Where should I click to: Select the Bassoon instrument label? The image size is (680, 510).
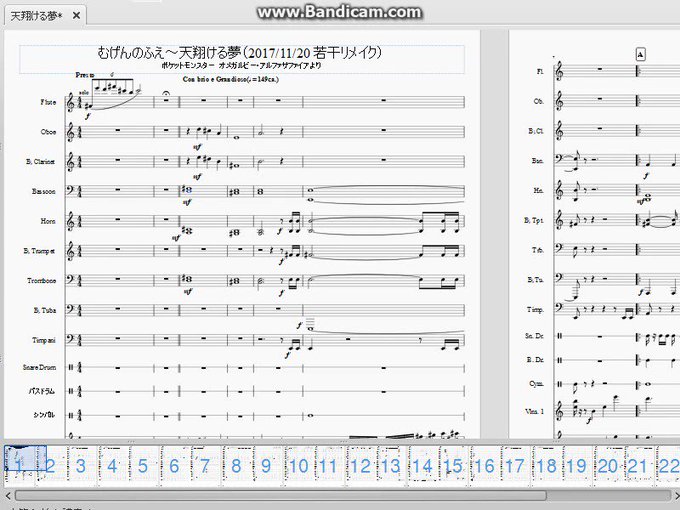(43, 191)
